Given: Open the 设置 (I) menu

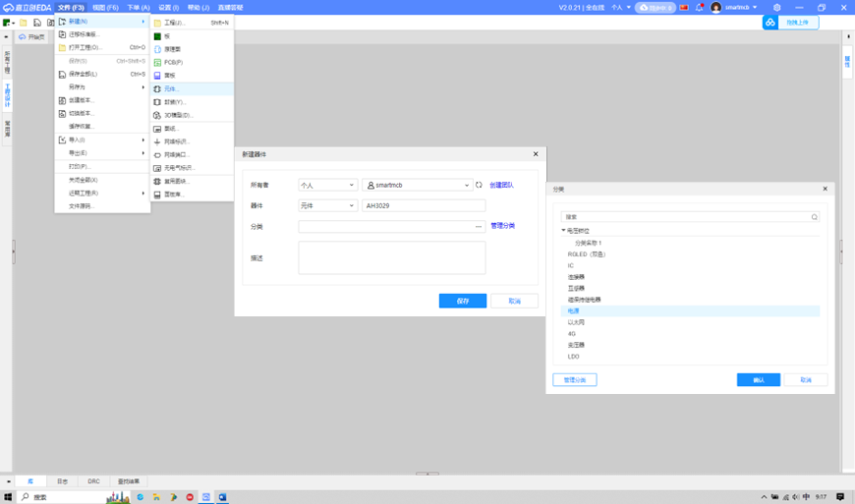Looking at the screenshot, I should click(x=168, y=8).
